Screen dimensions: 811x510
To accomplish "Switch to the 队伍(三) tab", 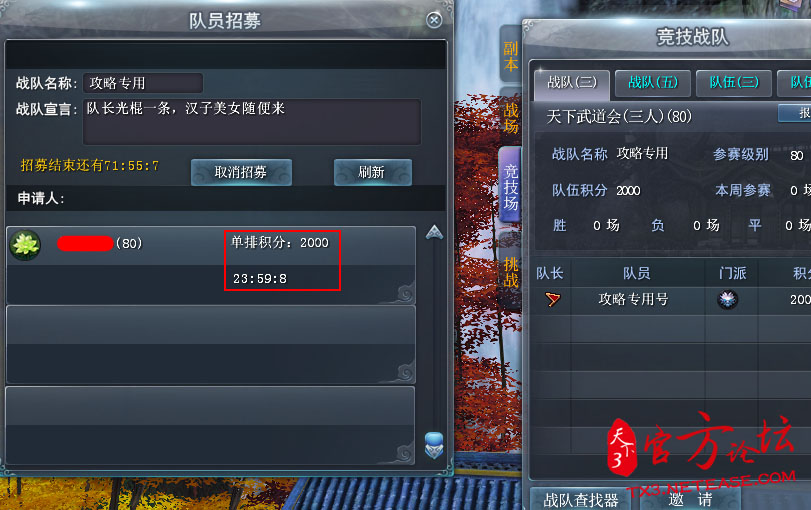I will [734, 83].
